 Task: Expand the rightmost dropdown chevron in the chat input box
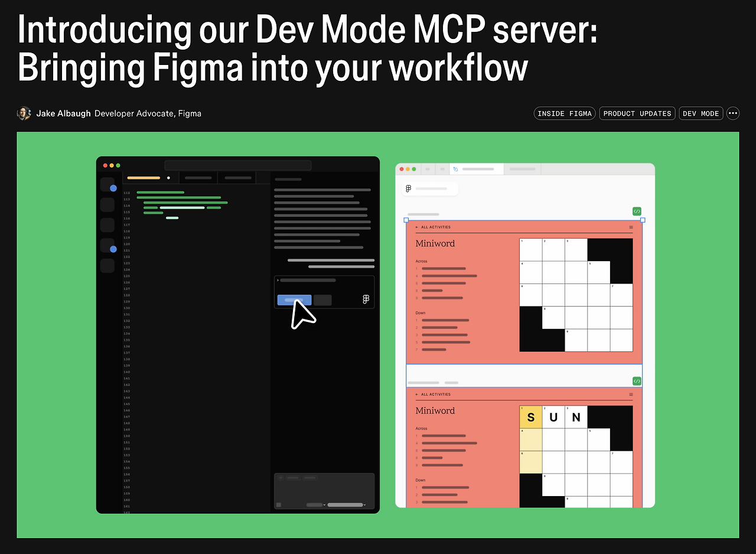point(364,505)
